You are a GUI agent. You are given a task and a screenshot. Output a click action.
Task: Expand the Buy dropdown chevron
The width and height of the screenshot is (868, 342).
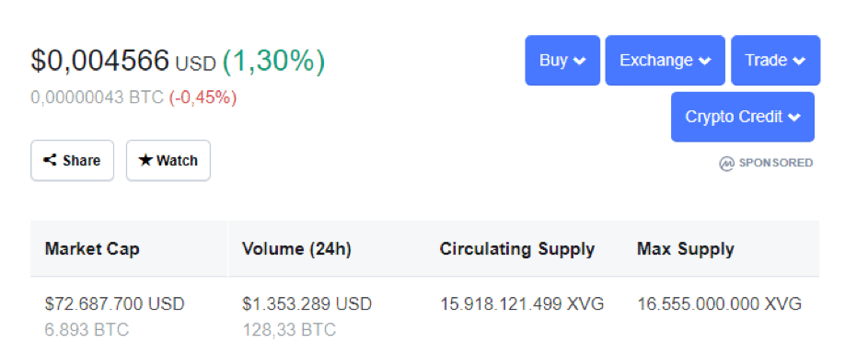point(580,61)
